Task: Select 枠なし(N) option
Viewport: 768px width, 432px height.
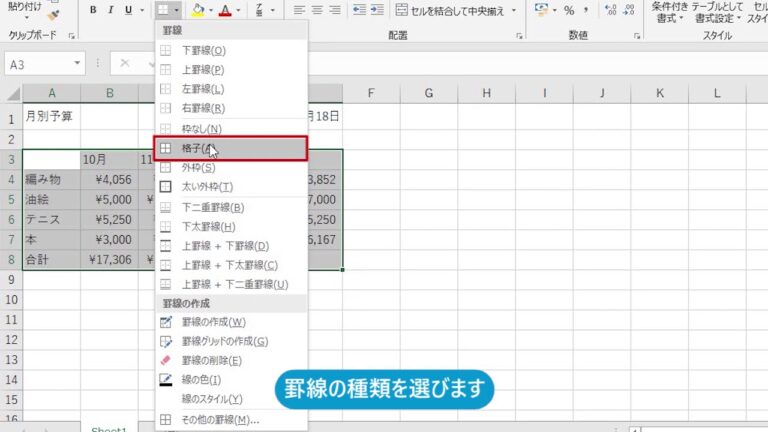Action: [231, 129]
